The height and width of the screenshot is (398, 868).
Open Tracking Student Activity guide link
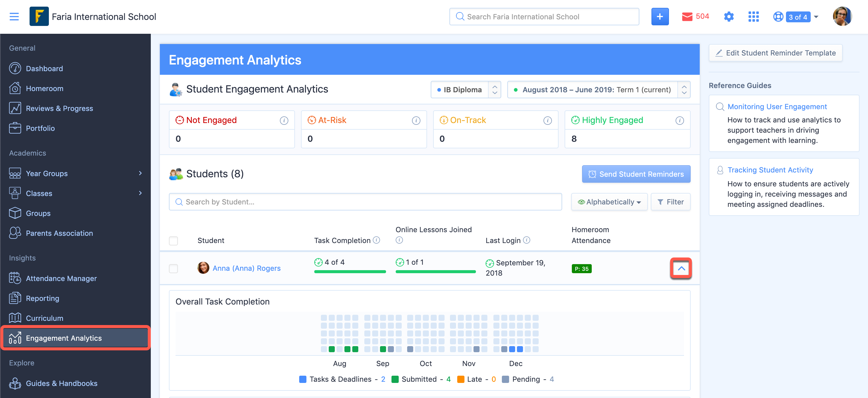[770, 170]
